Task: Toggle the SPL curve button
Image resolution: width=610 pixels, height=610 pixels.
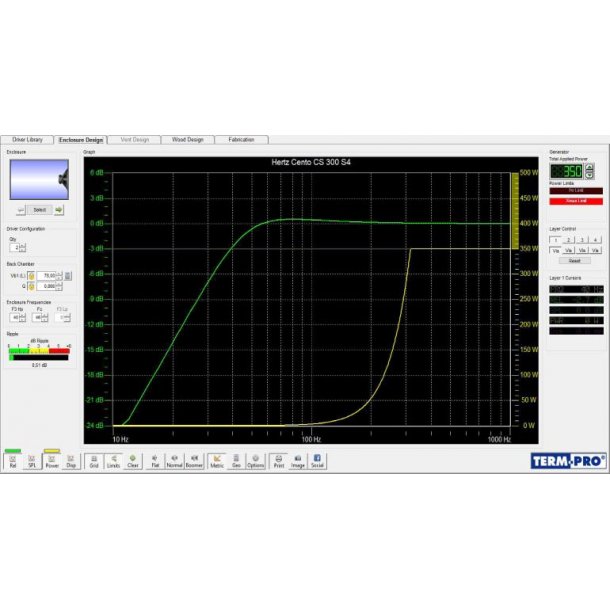Action: tap(32, 461)
